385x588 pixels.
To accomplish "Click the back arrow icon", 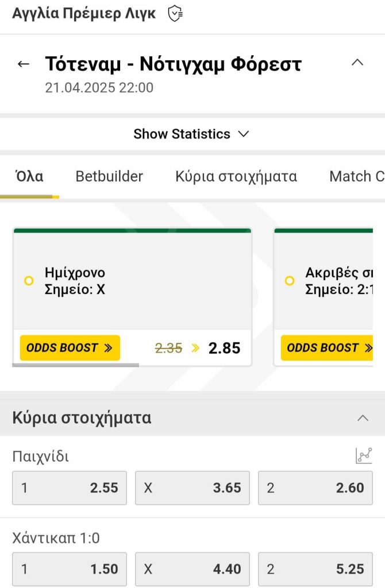I will point(24,64).
